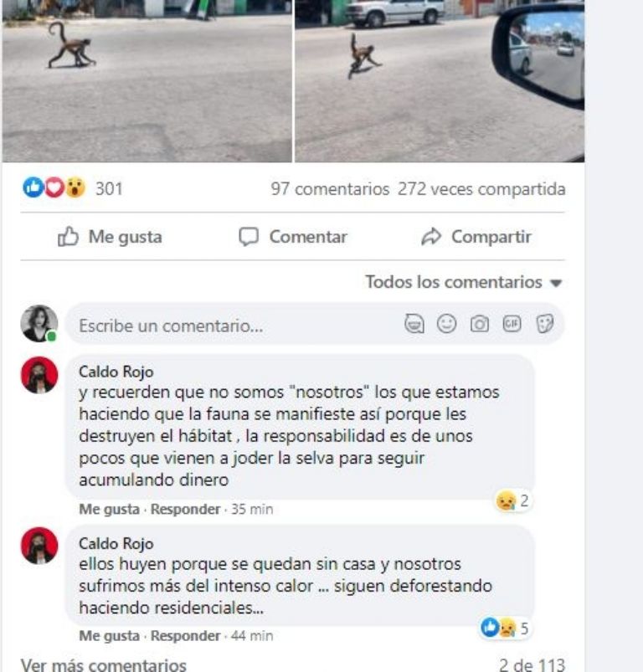Open reaction count 5 on second comment
The height and width of the screenshot is (672, 643).
[x=505, y=628]
